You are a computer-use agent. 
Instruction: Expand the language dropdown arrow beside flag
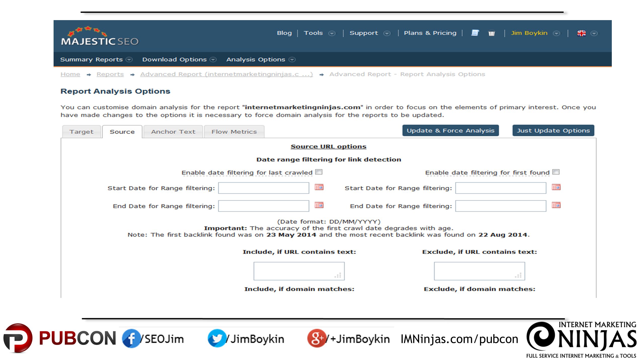[594, 33]
